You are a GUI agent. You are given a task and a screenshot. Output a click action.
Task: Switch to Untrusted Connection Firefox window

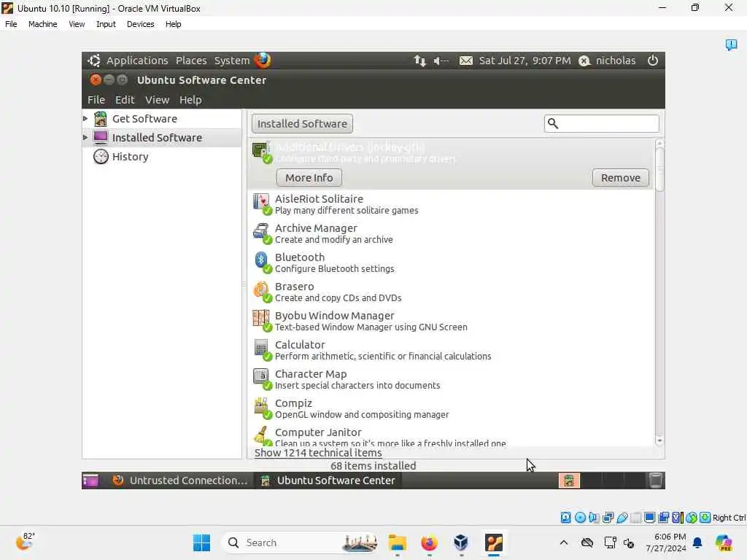pos(180,481)
